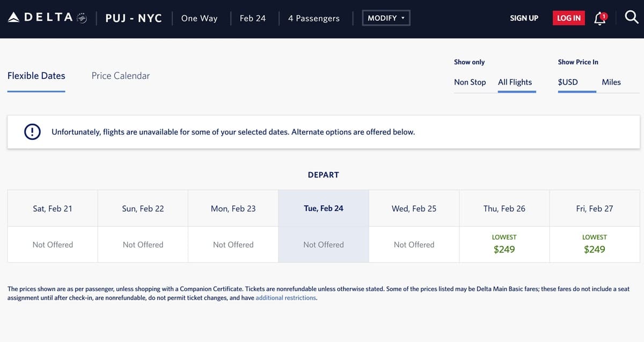Image resolution: width=644 pixels, height=342 pixels.
Task: Select the Flexible Dates tab
Action: 36,76
